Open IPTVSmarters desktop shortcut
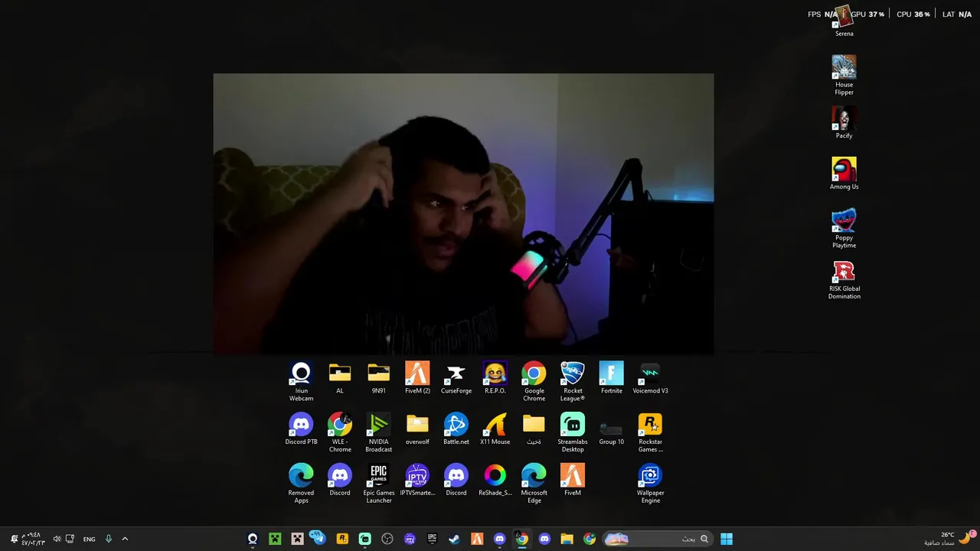 tap(417, 481)
